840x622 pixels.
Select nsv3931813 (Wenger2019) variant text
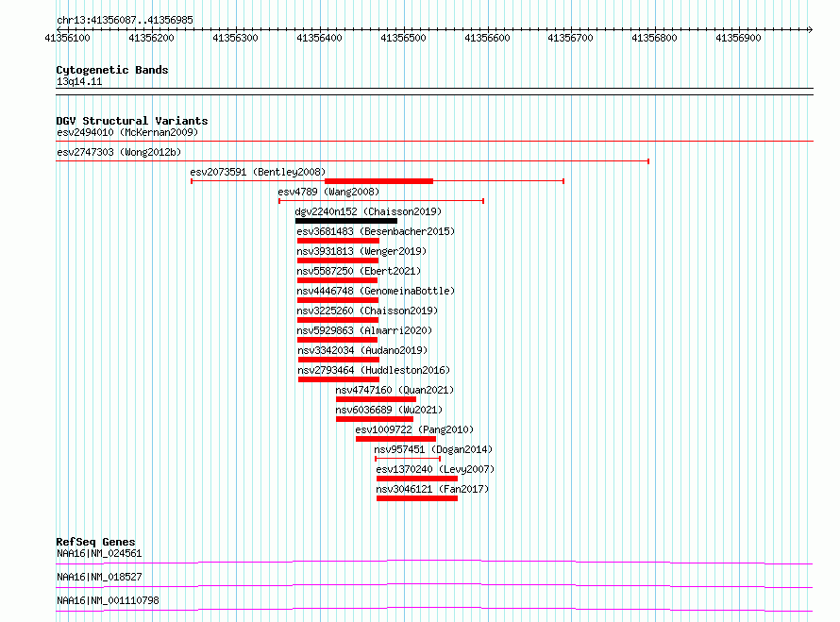[x=361, y=251]
